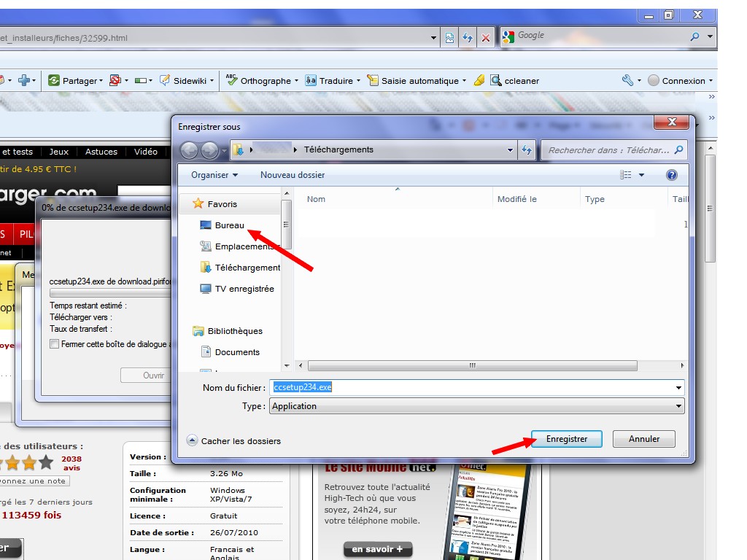Click the Annuler button
Image resolution: width=747 pixels, height=560 pixels.
[644, 439]
